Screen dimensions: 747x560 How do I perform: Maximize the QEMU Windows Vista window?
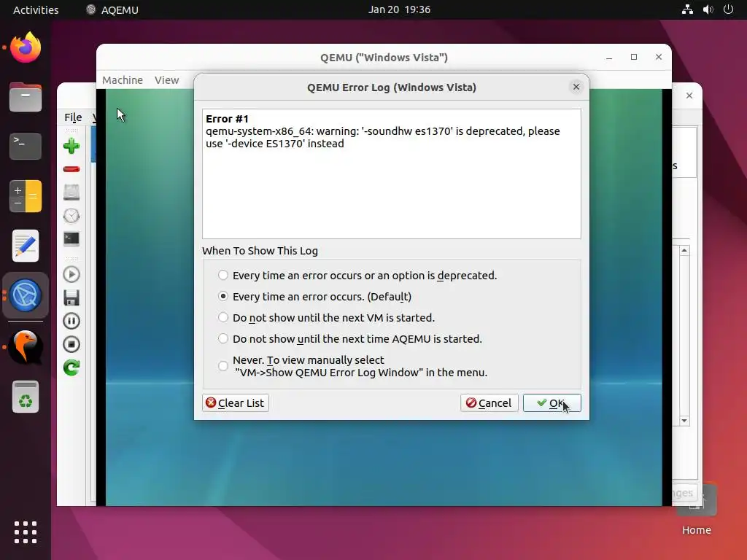pyautogui.click(x=634, y=57)
